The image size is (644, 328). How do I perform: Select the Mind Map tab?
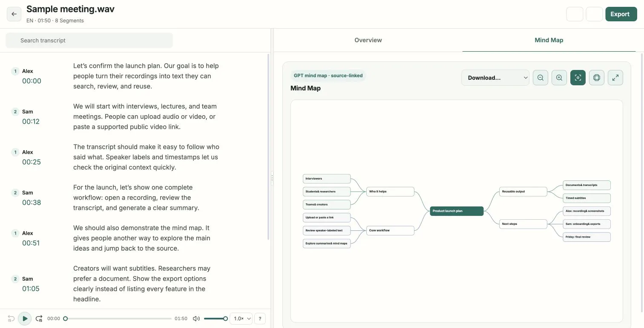coord(549,40)
